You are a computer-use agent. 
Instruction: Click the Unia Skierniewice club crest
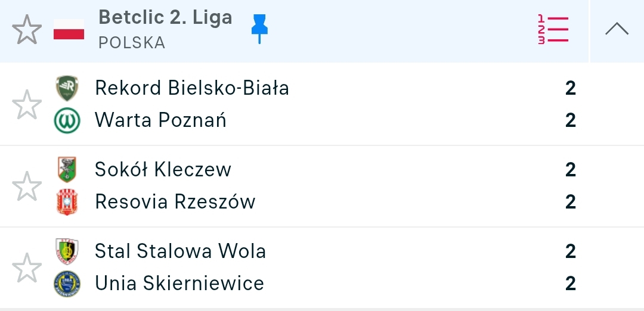(67, 284)
